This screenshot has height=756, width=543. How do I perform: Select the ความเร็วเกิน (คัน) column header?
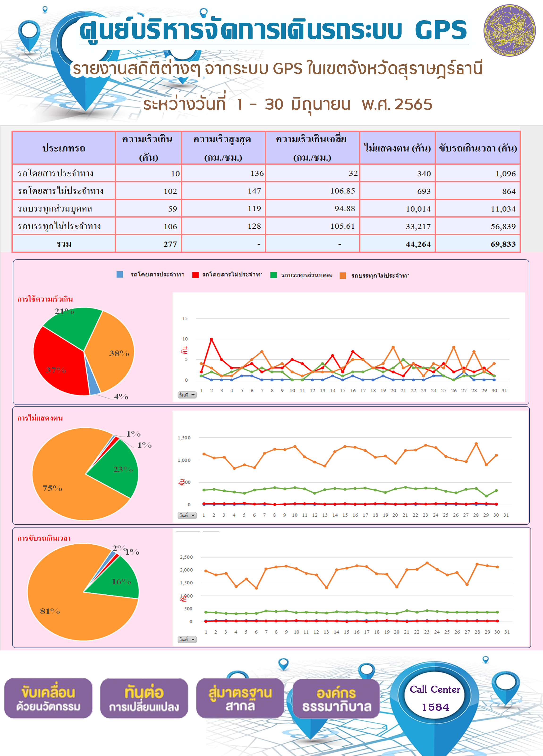148,148
